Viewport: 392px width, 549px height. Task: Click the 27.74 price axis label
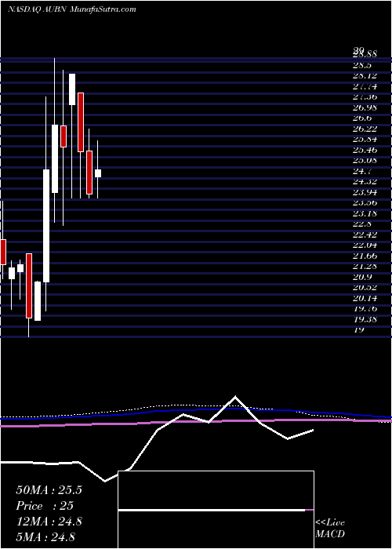tap(365, 86)
